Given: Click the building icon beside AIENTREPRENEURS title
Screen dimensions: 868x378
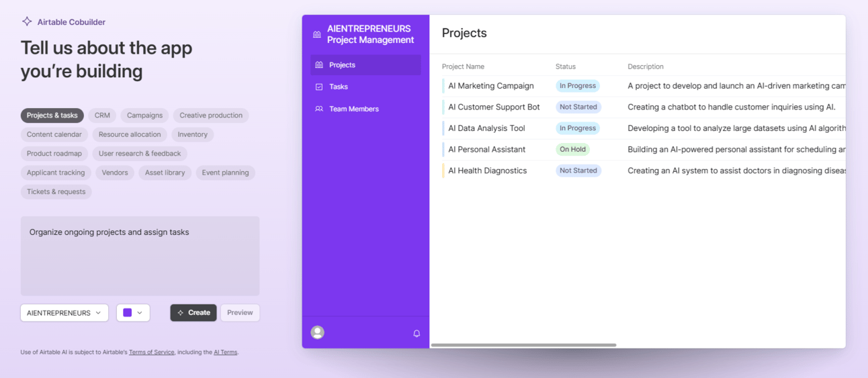Looking at the screenshot, I should (317, 34).
